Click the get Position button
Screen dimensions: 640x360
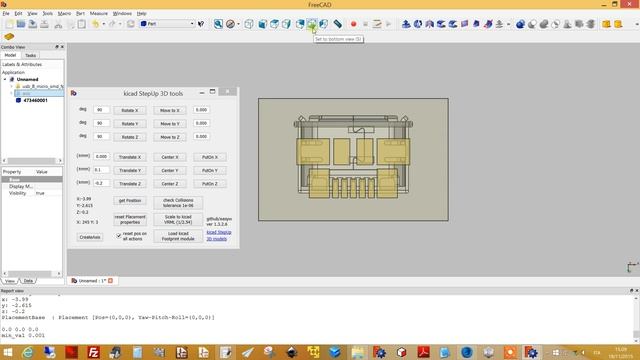[x=130, y=200]
